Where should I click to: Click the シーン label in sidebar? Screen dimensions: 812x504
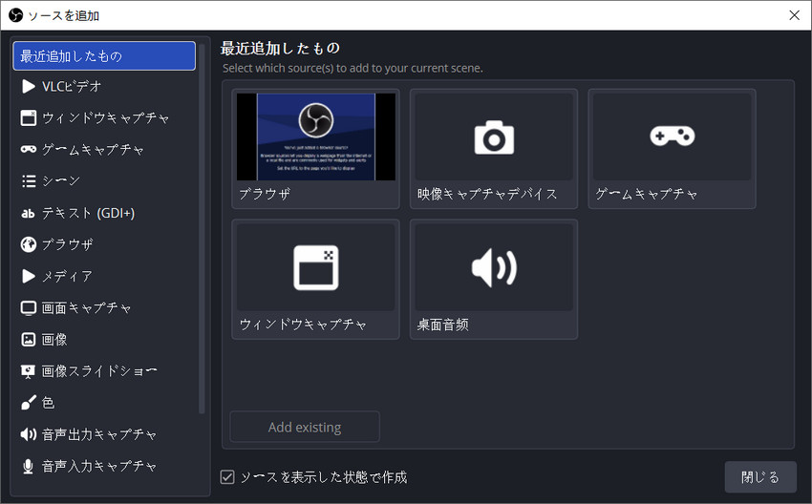point(61,181)
